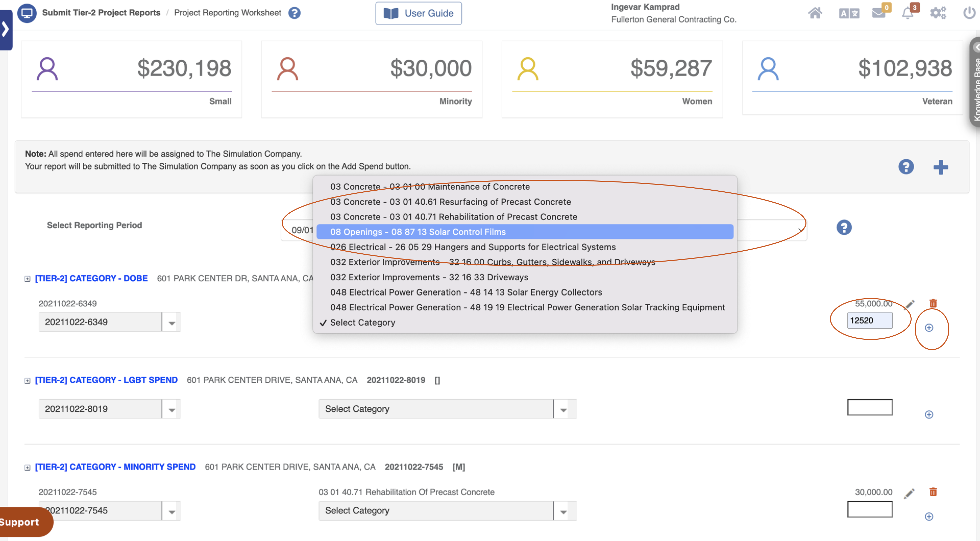980x541 pixels.
Task: Add spend for the Minority Spend row
Action: [929, 517]
